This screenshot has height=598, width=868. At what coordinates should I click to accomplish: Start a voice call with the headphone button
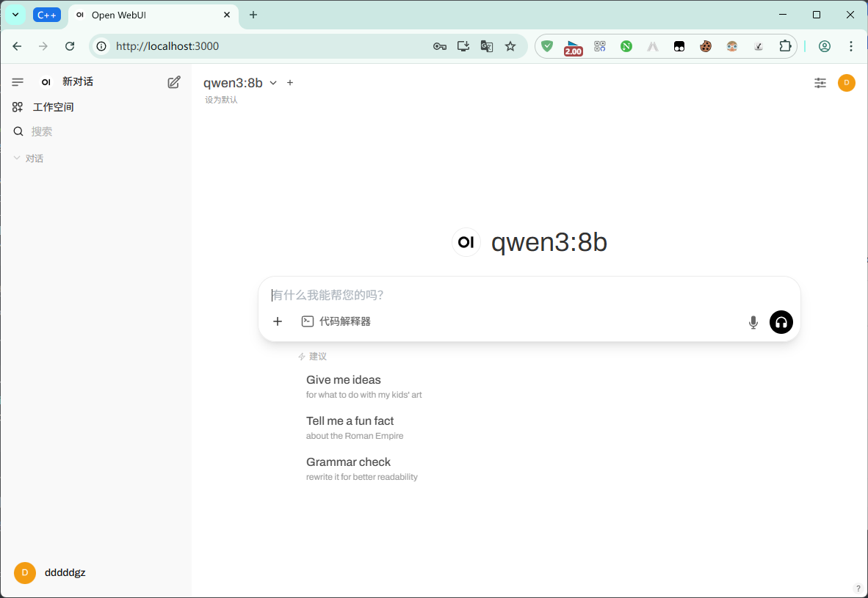(781, 322)
